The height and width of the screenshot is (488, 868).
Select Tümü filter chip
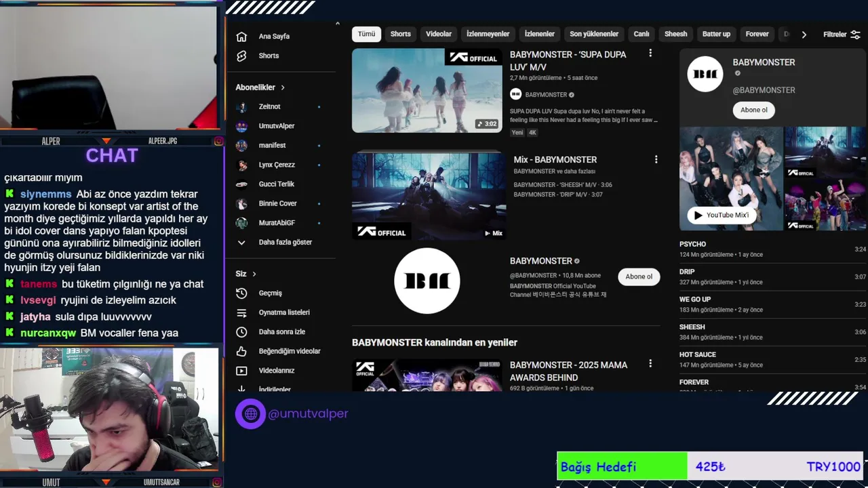366,34
